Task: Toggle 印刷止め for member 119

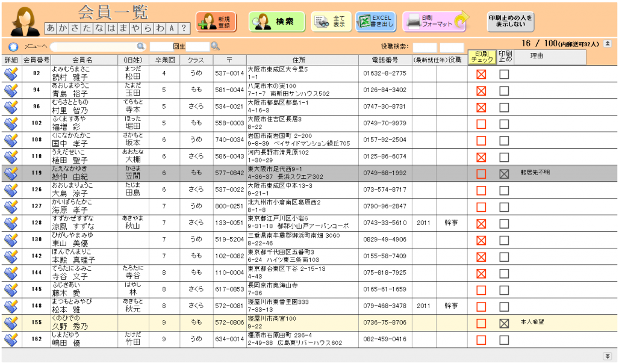Action: pos(504,173)
